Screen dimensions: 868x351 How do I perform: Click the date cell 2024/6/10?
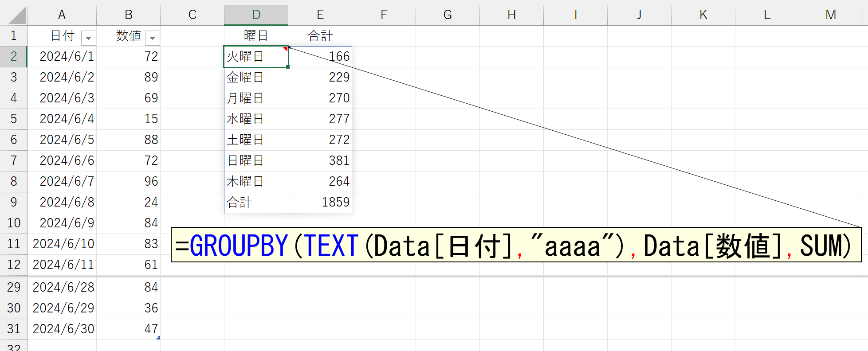coord(63,244)
